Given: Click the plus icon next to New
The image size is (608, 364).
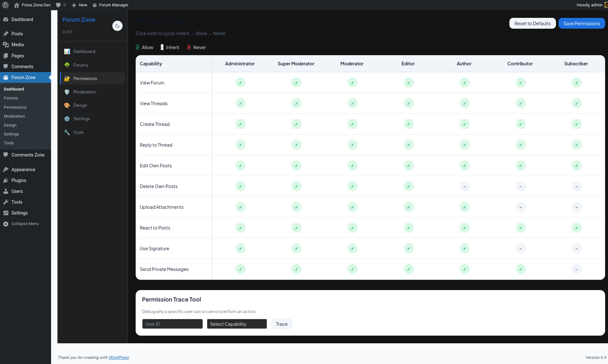Looking at the screenshot, I should (74, 5).
